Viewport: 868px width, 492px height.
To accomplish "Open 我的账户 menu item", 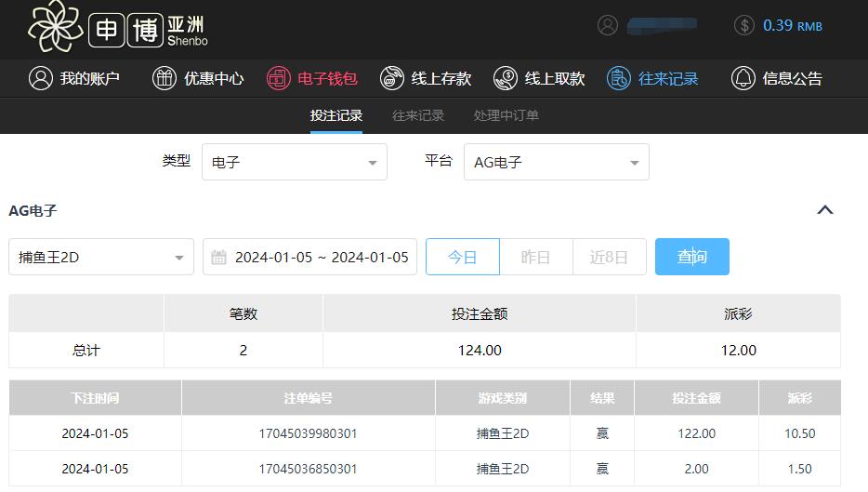I will click(74, 78).
